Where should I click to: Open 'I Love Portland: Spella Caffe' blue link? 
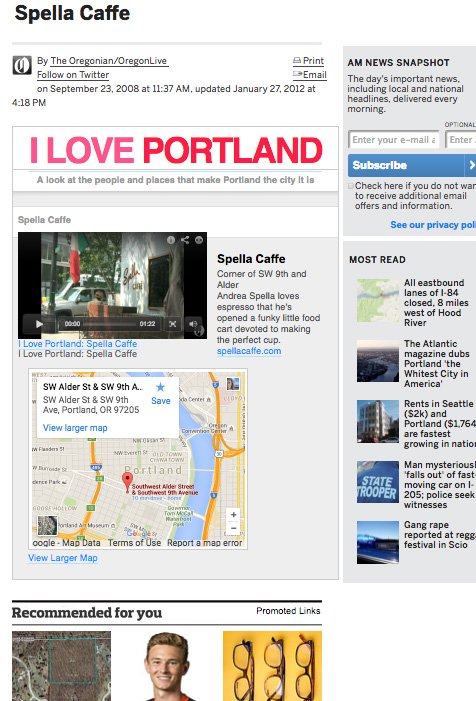78,344
